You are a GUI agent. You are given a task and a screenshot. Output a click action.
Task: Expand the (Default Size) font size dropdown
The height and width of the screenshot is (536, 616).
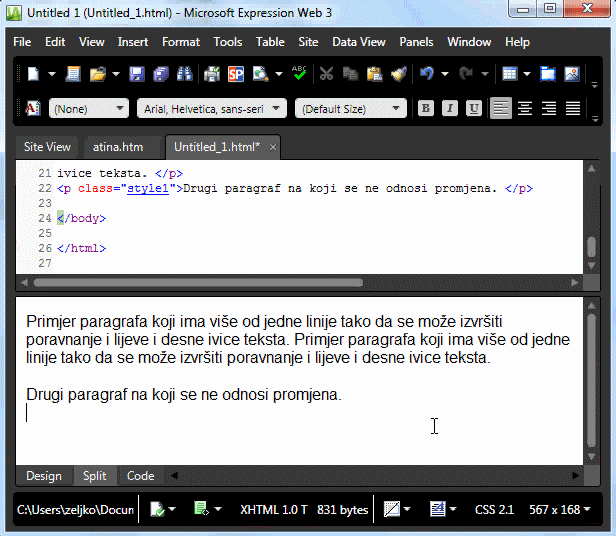351,108
